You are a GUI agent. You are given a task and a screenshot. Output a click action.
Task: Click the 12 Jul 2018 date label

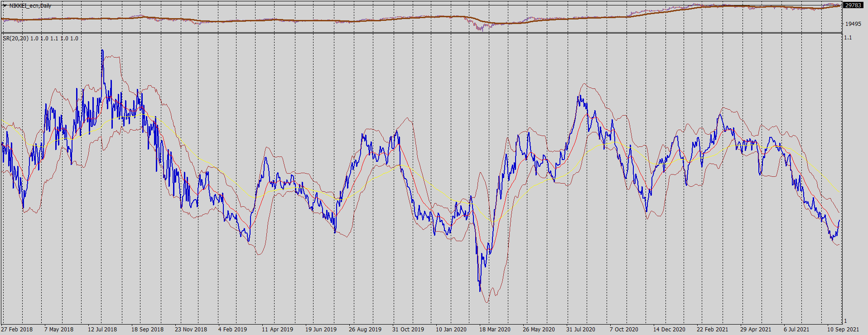[102, 330]
